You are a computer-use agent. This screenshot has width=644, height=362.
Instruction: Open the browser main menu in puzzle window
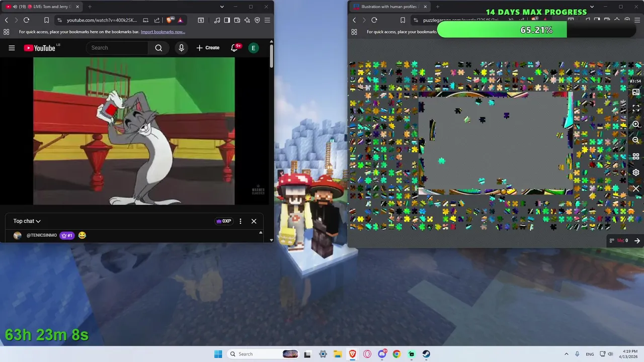637,20
